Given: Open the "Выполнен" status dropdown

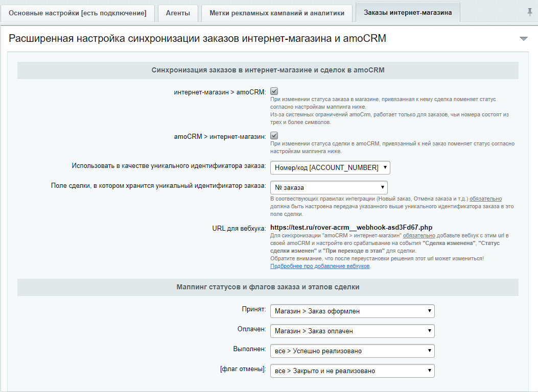Looking at the screenshot, I should tap(353, 351).
